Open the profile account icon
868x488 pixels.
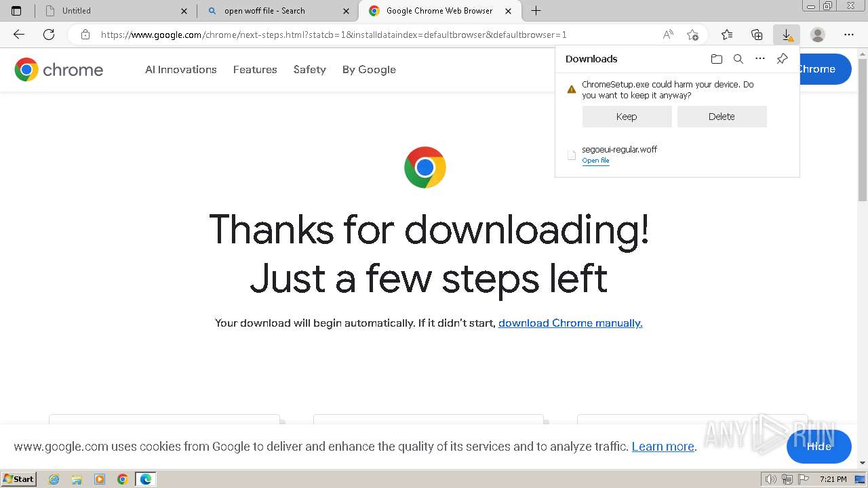818,35
